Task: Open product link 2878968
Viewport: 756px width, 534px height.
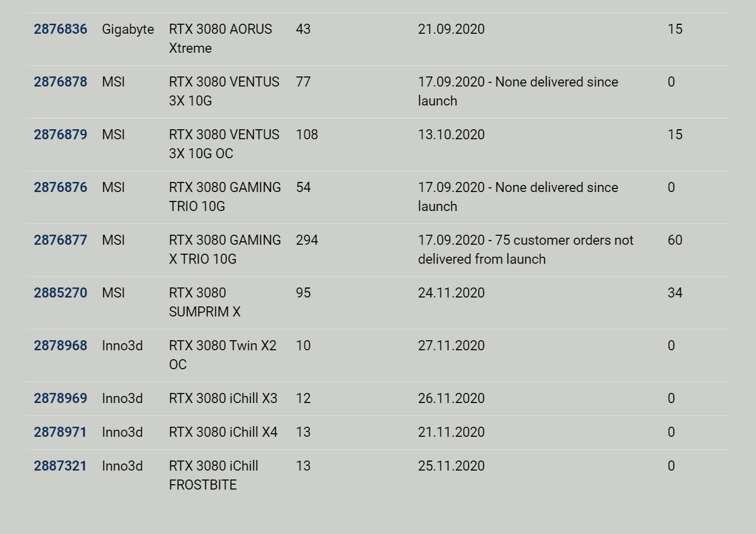Action: tap(60, 346)
